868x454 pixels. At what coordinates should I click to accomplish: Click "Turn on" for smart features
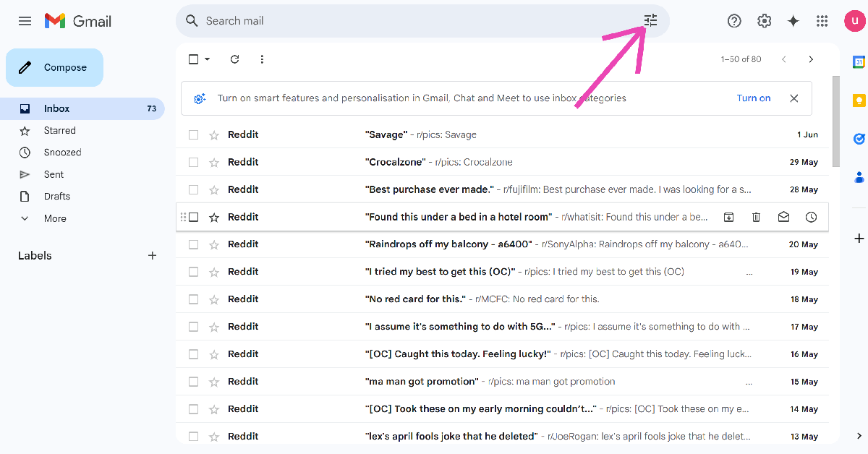click(x=753, y=98)
